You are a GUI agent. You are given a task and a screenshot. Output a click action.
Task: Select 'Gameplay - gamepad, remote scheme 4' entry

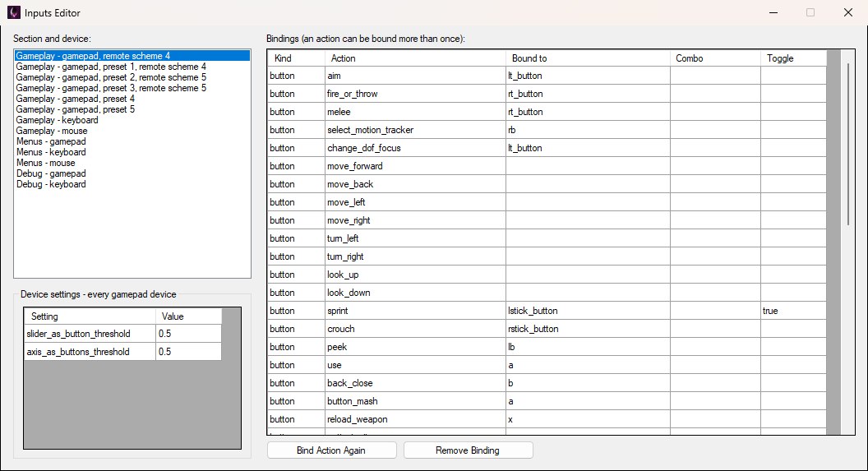[x=132, y=56]
